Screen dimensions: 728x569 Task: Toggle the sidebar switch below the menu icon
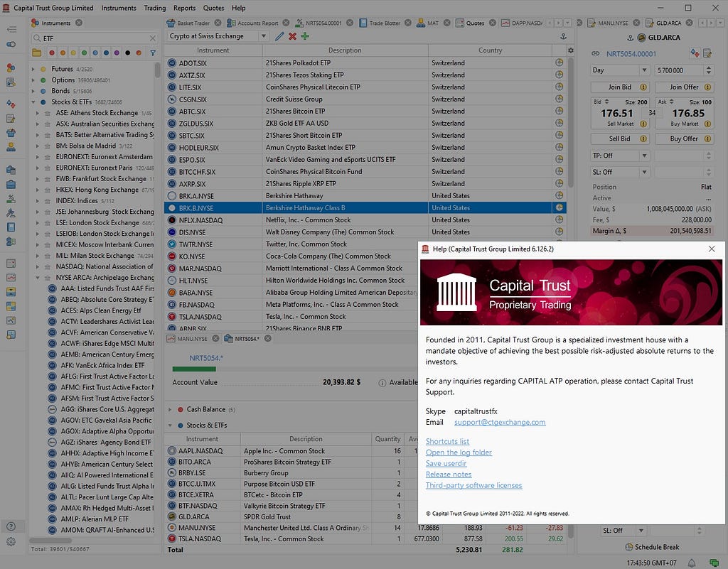click(11, 44)
